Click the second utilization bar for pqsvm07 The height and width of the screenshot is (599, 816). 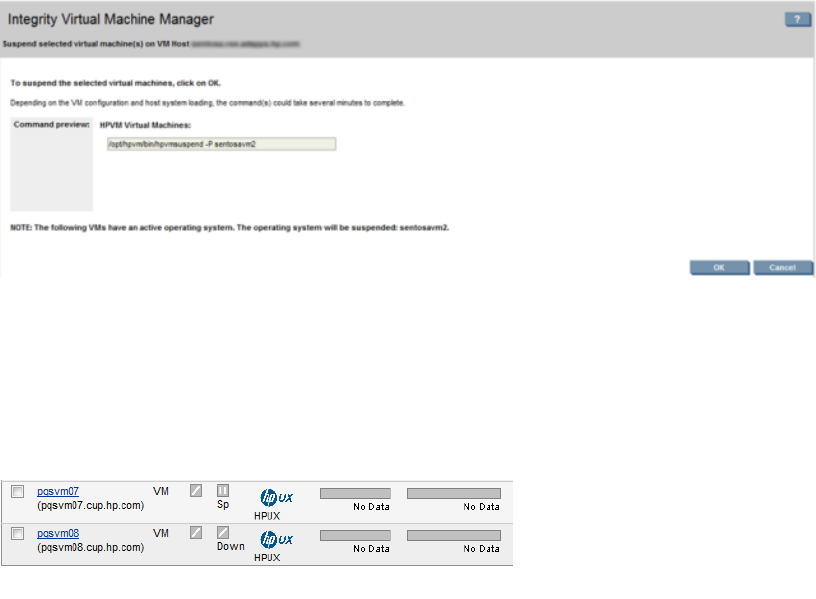point(453,493)
